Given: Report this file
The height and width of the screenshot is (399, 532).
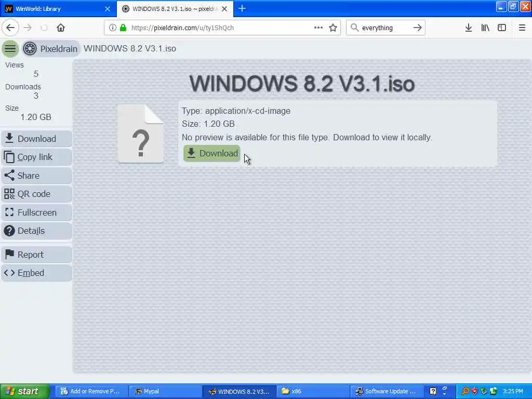Looking at the screenshot, I should pos(36,255).
